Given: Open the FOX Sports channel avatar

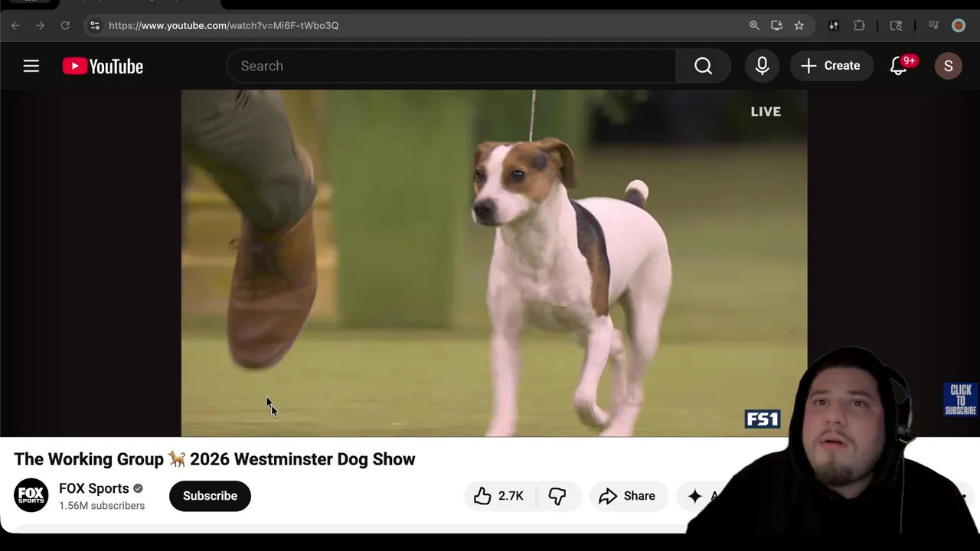Looking at the screenshot, I should pos(31,496).
